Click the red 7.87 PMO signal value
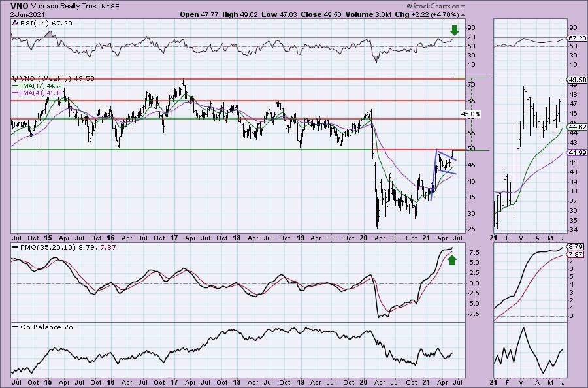The width and height of the screenshot is (588, 388). coord(108,248)
